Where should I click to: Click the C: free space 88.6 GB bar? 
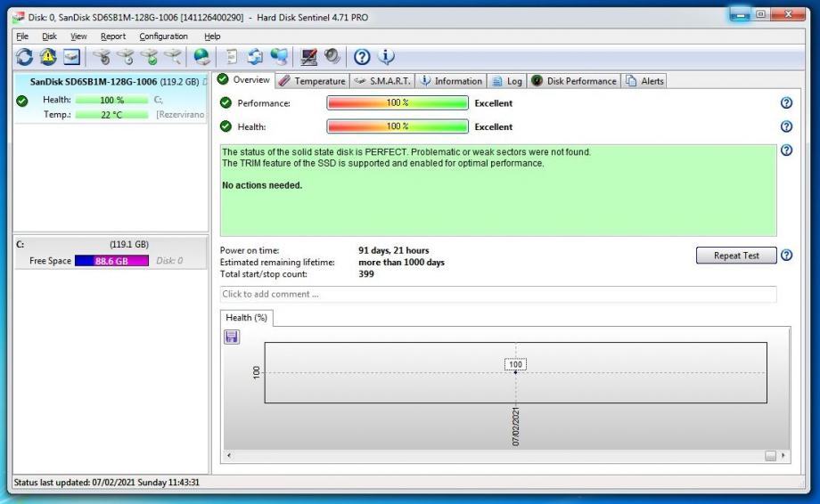click(111, 261)
